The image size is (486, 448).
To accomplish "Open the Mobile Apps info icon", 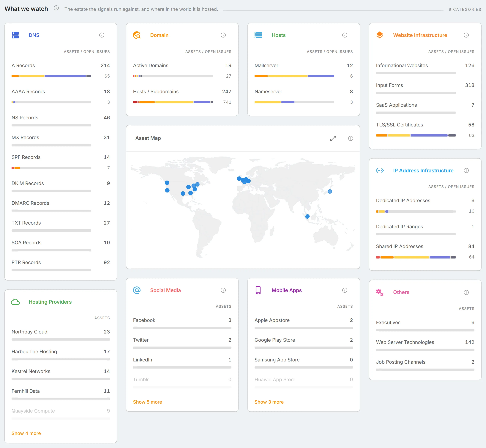I will [345, 290].
